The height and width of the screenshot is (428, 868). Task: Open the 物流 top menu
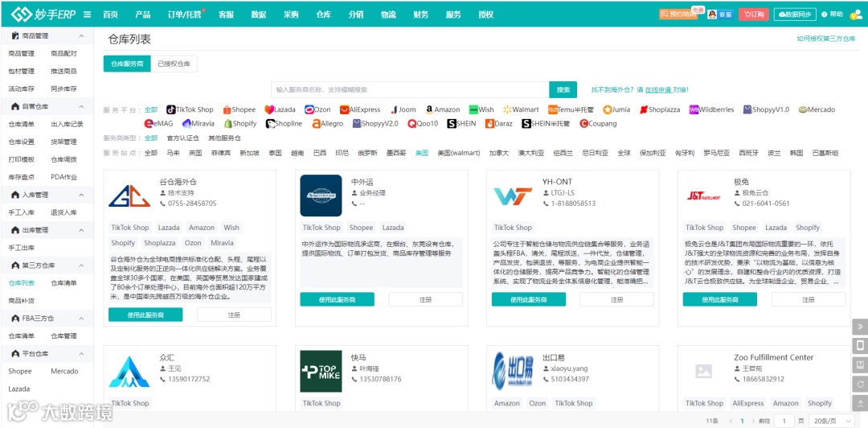click(x=388, y=14)
